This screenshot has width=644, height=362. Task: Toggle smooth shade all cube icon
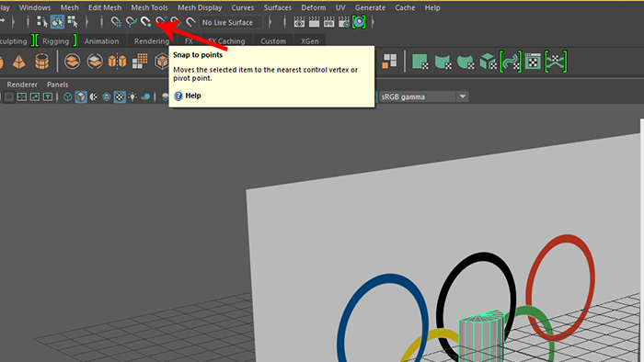81,96
